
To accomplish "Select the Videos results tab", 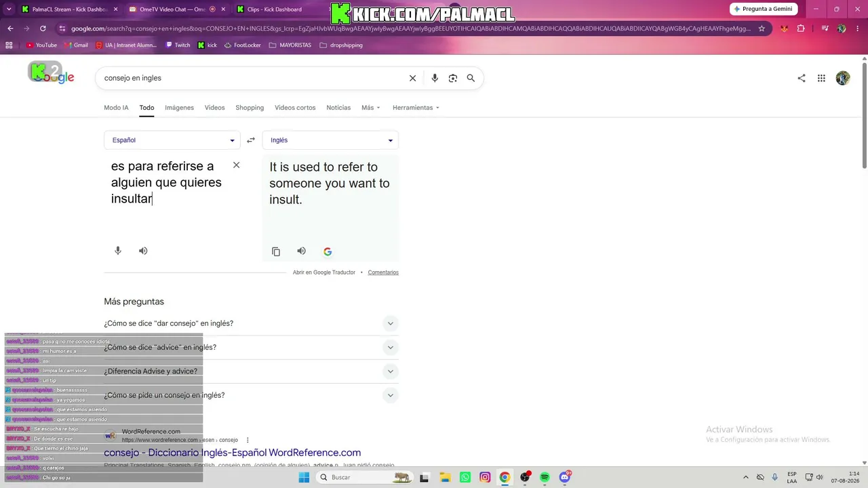I will (214, 108).
